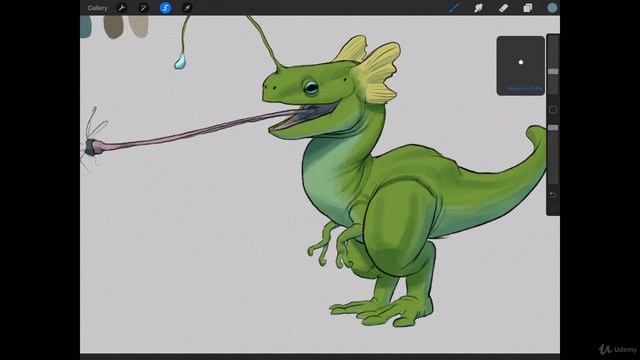Open the Actions wrench menu

point(122,8)
